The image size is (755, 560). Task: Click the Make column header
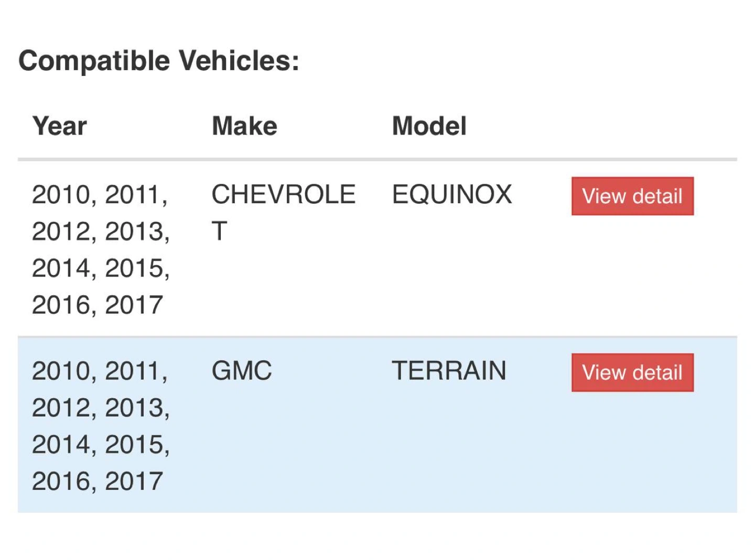[244, 126]
